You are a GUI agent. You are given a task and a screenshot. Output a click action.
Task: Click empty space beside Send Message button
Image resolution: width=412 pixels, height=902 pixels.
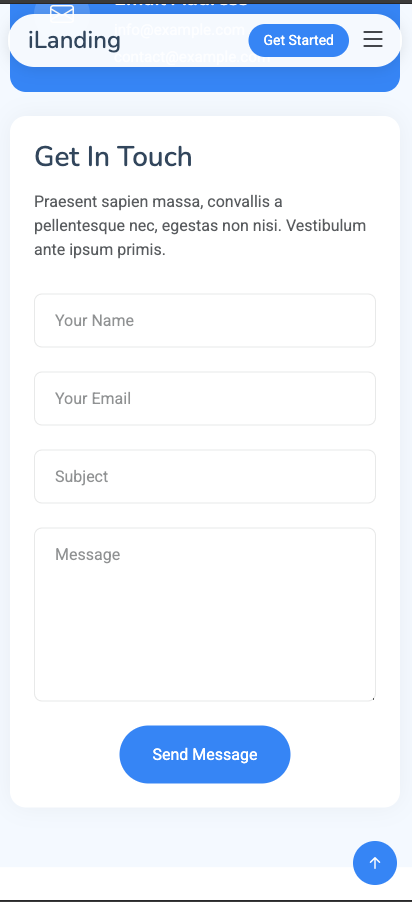334,754
